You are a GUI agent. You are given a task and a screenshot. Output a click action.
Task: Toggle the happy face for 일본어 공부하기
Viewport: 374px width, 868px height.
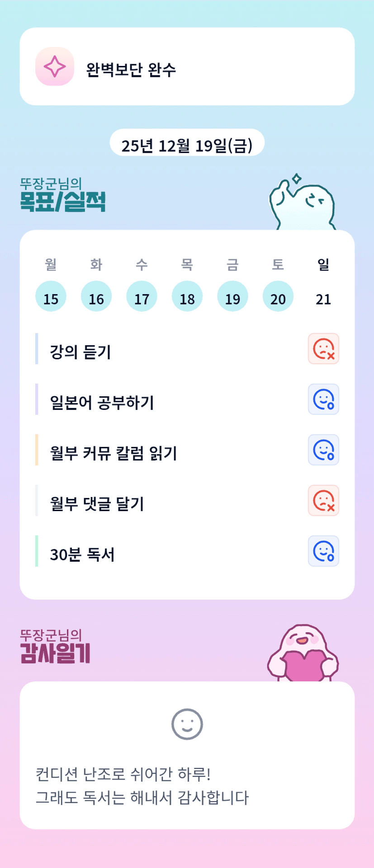point(323,399)
